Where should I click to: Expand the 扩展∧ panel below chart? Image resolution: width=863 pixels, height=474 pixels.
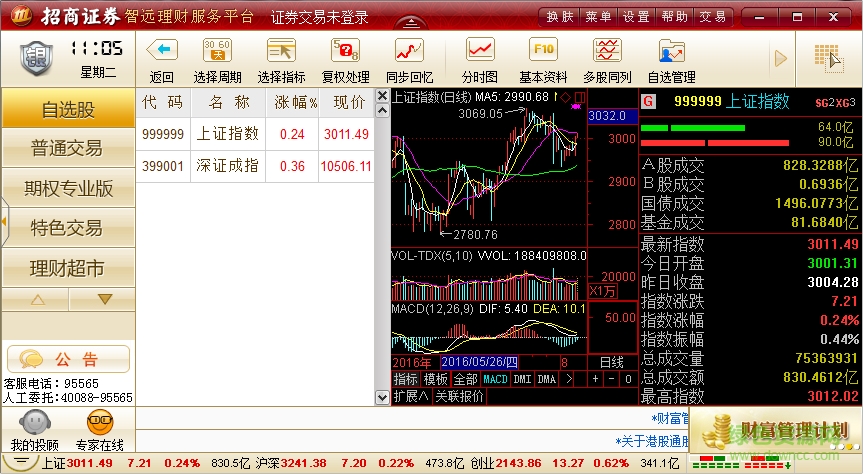tap(411, 396)
